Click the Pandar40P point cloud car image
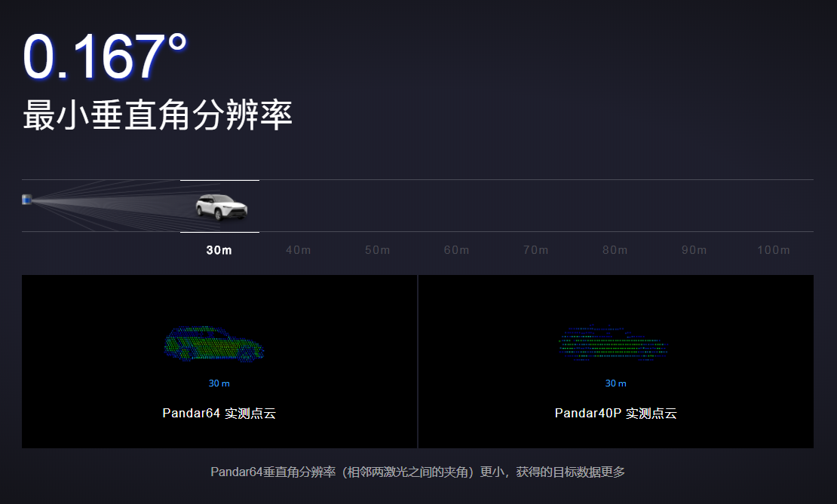Viewport: 837px width, 504px height. tap(613, 342)
